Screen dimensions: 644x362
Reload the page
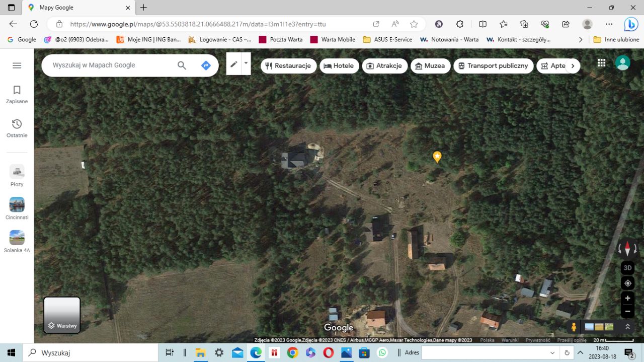34,24
